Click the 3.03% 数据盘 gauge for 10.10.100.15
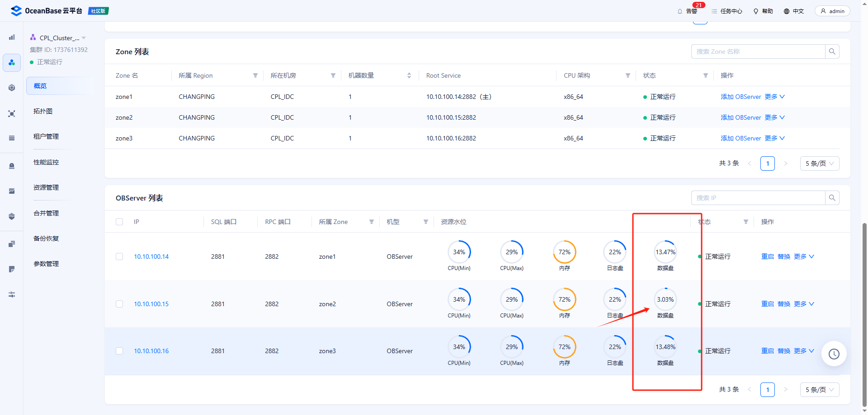 point(665,299)
